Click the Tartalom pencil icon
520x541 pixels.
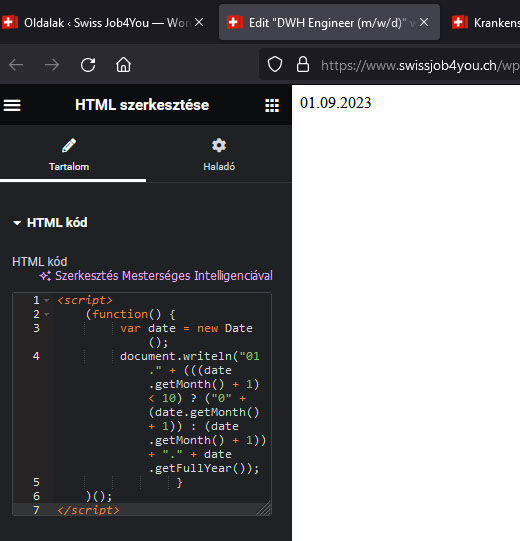pyautogui.click(x=69, y=145)
